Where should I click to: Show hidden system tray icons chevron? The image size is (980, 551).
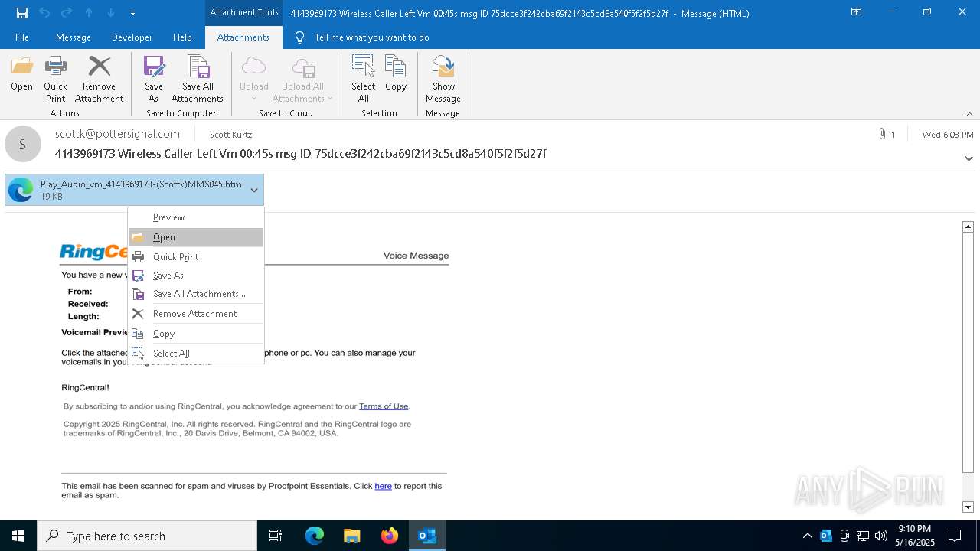(807, 536)
